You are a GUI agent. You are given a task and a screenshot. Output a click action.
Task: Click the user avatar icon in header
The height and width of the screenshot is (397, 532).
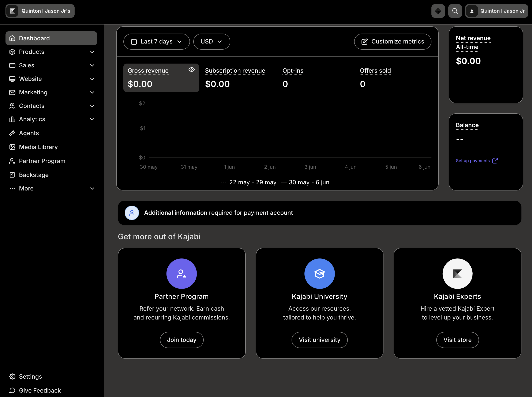pos(472,11)
